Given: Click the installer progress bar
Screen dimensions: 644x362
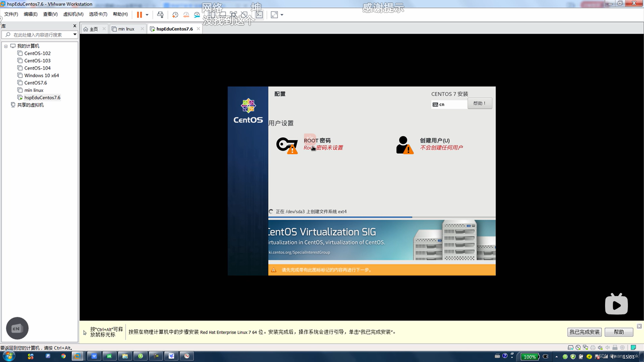Looking at the screenshot, I should pos(382,217).
